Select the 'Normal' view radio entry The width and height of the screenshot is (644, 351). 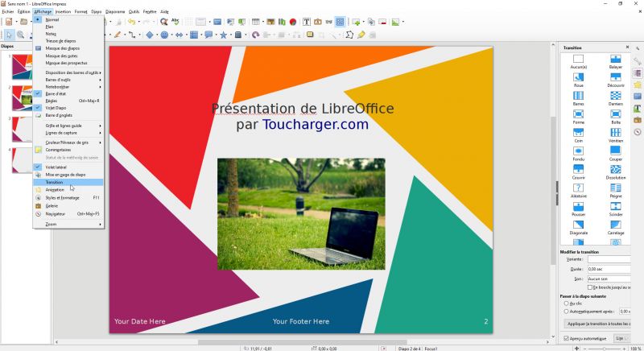point(68,19)
